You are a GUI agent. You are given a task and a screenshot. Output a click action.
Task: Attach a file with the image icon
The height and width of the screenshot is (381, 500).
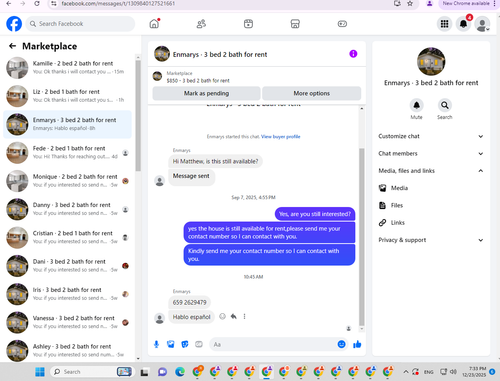171,344
